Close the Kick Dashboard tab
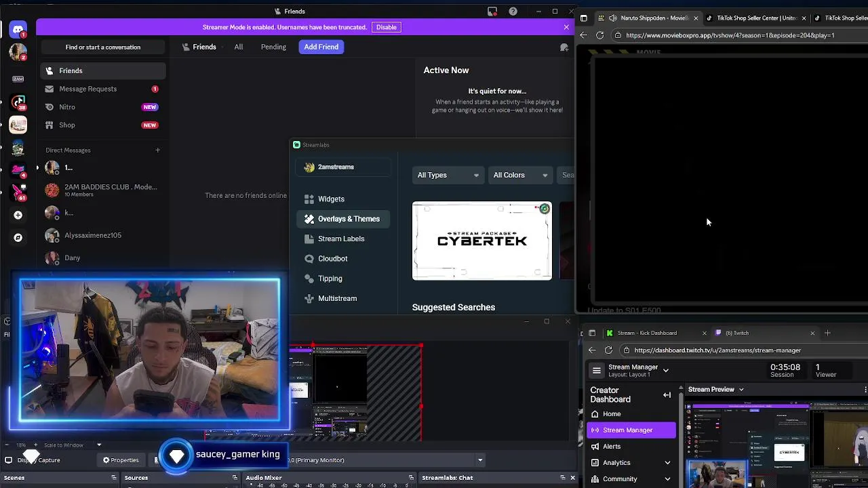The width and height of the screenshot is (868, 488). 704,333
